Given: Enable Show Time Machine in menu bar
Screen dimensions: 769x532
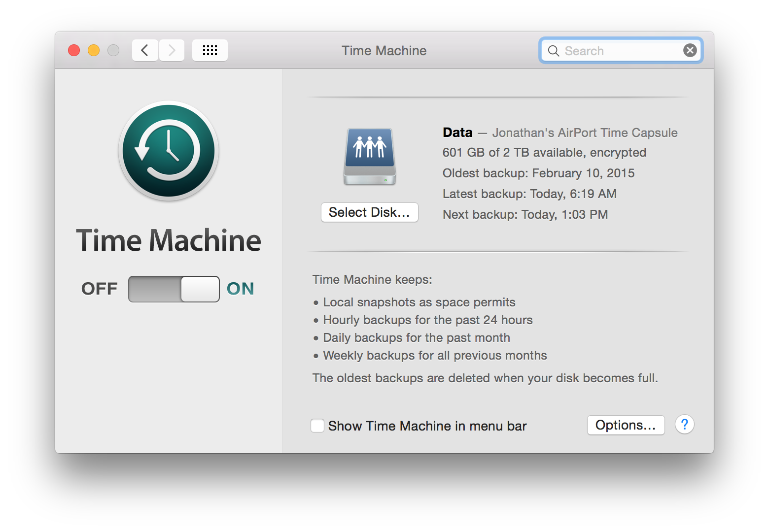Looking at the screenshot, I should tap(317, 426).
